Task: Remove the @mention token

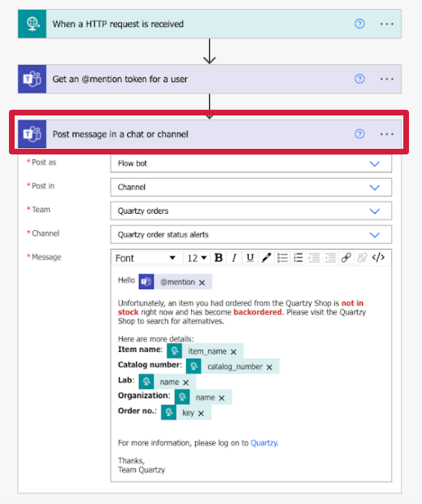Action: click(x=202, y=283)
